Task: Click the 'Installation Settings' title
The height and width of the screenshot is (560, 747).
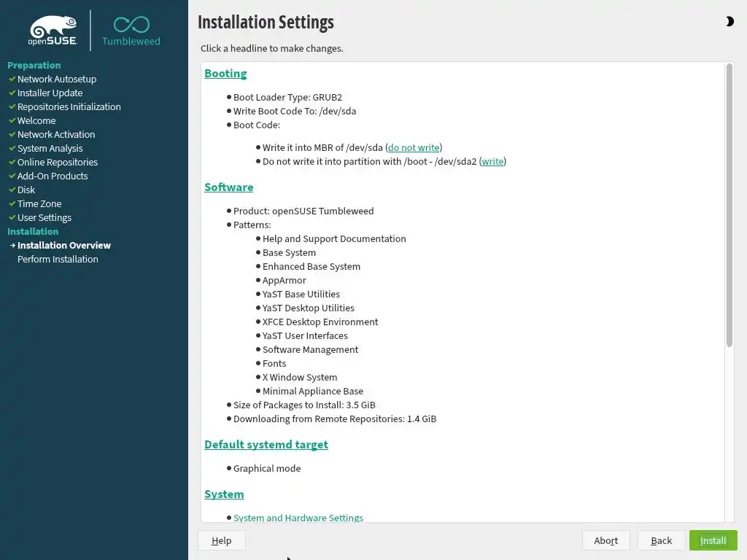Action: (266, 23)
